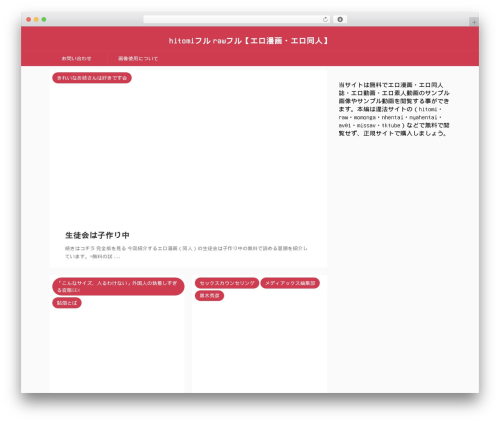Click the yellow minimize window dot
The height and width of the screenshot is (423, 500).
36,20
